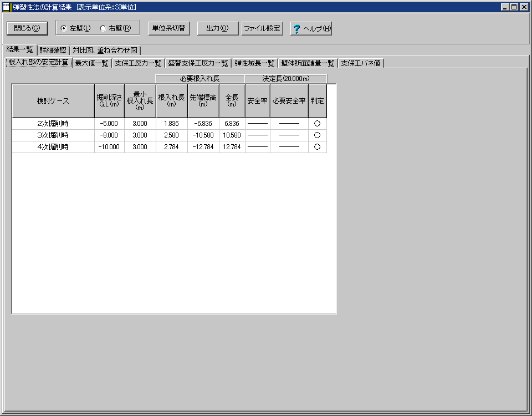Click the question mark Help icon
This screenshot has width=532, height=416.
(296, 29)
